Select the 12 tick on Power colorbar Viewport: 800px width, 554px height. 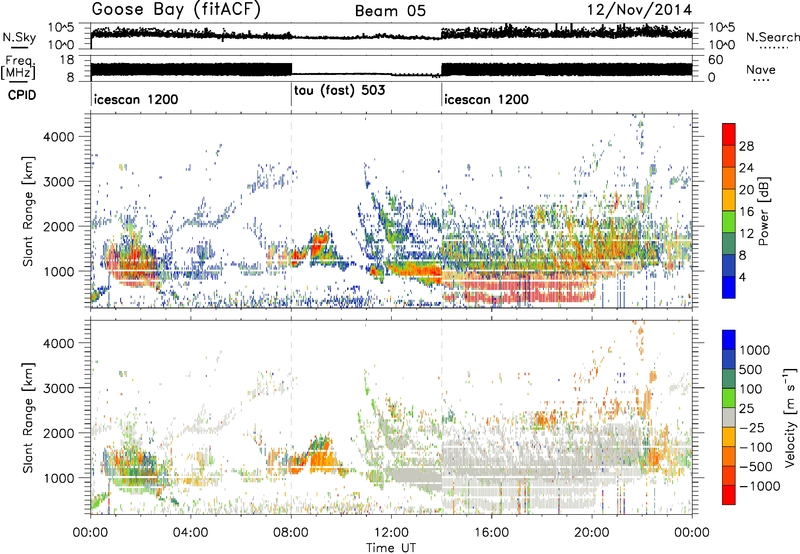746,234
